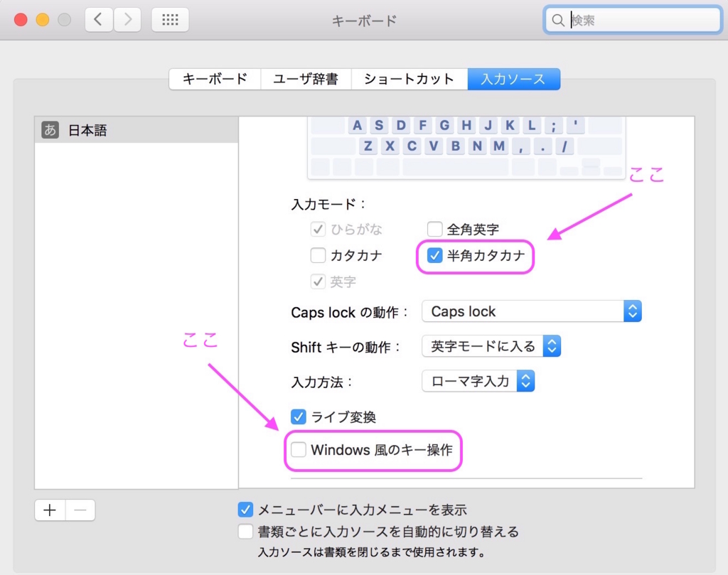Screen dimensions: 728x575
Task: Click the N key on keyboard preview
Action: pyautogui.click(x=477, y=146)
